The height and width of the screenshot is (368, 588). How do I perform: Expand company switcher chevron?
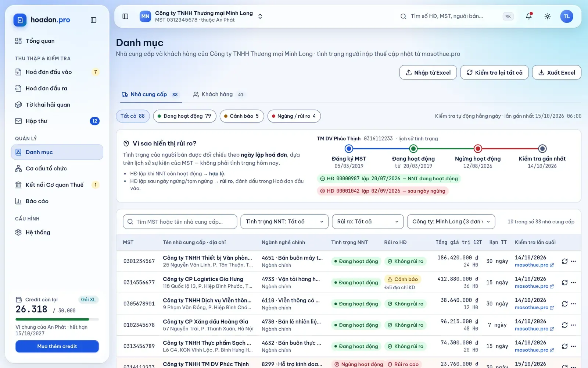point(260,17)
